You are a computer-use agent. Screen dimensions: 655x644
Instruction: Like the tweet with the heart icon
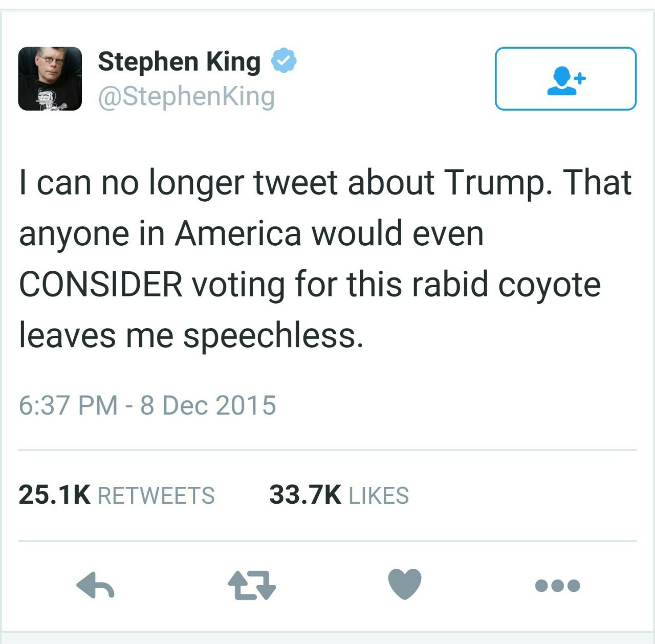404,584
